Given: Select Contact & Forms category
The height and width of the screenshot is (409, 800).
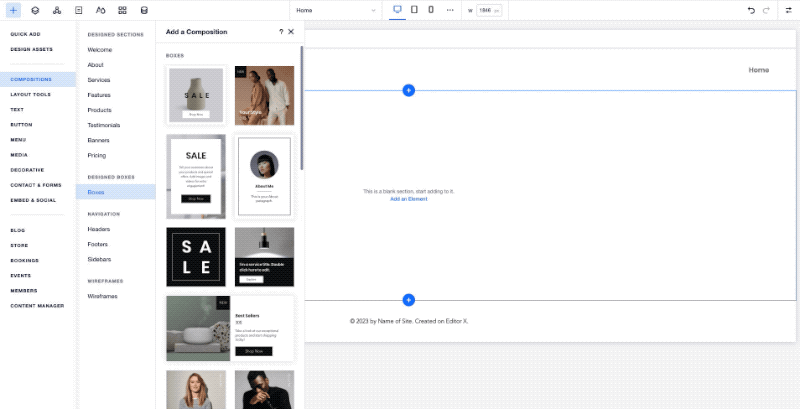Looking at the screenshot, I should [36, 185].
